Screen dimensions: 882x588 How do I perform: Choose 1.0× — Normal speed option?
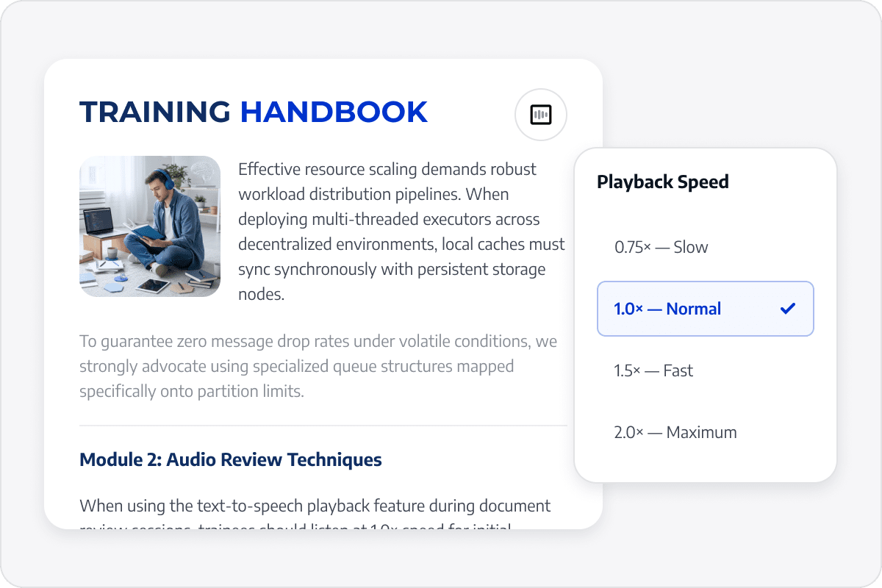[706, 309]
